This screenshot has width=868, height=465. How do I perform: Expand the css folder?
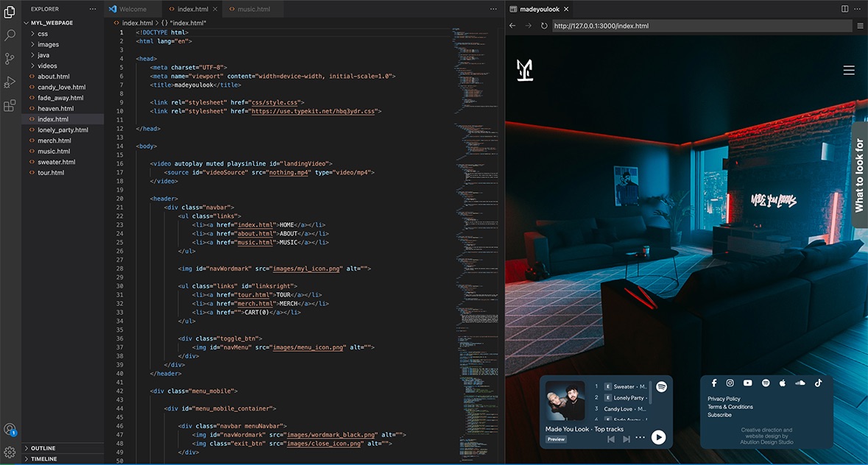coord(43,34)
